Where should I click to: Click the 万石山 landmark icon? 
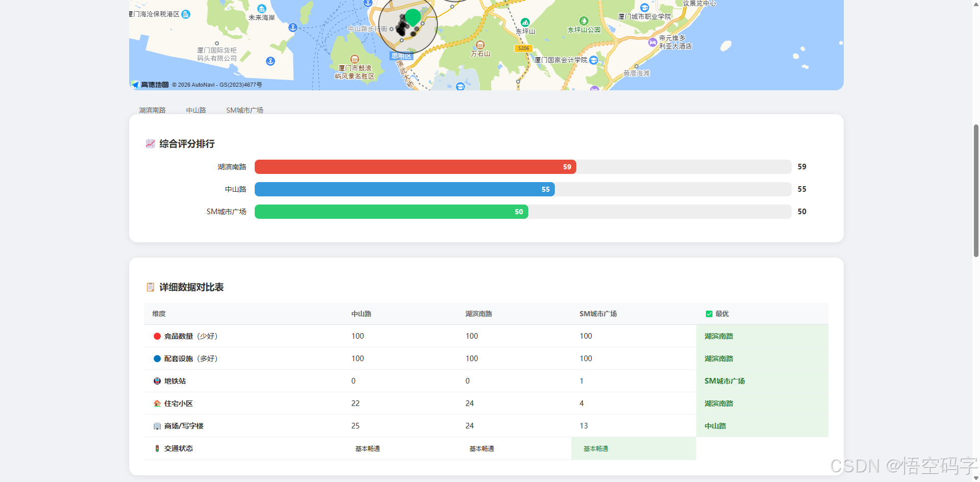tap(480, 45)
